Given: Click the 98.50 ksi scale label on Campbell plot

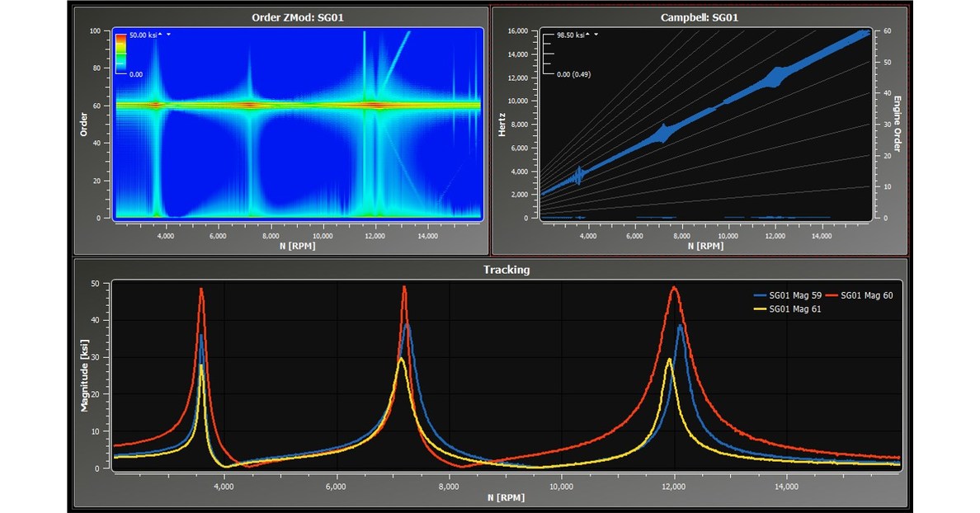Looking at the screenshot, I should click(x=571, y=35).
